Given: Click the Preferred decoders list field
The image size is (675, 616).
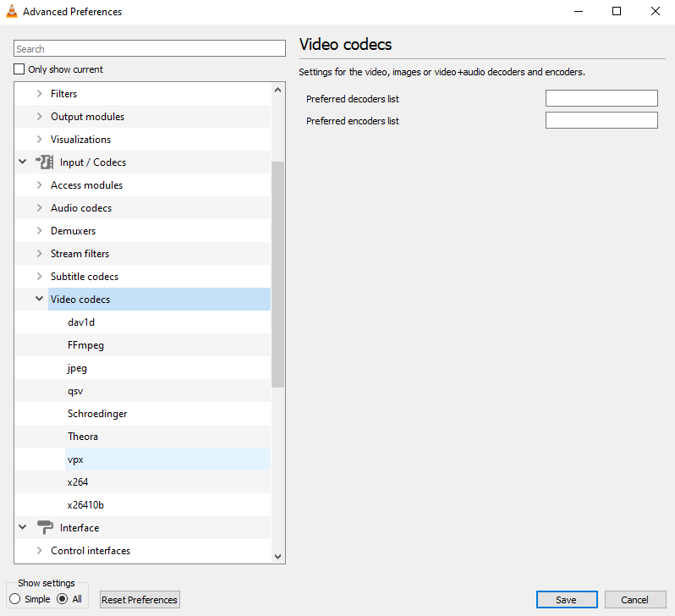Looking at the screenshot, I should click(601, 98).
